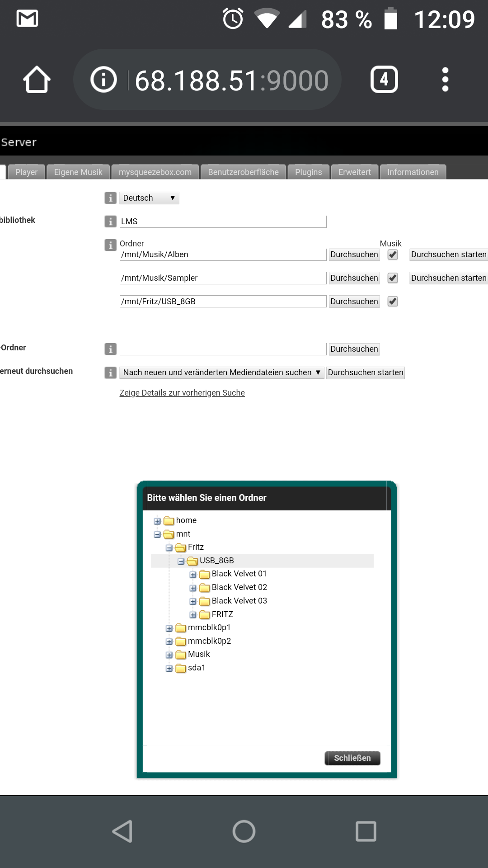Screen dimensions: 488x868
Task: Switch to the Plugins tab
Action: click(309, 172)
